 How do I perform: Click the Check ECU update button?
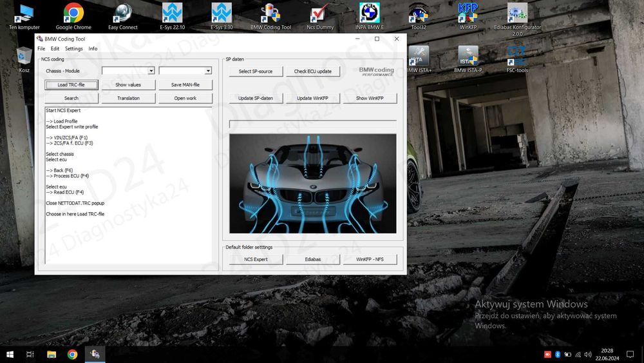(x=312, y=71)
